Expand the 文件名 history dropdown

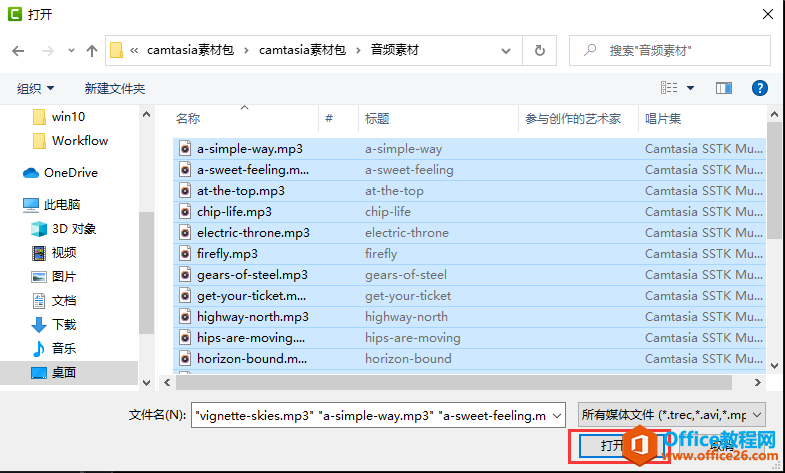[557, 415]
